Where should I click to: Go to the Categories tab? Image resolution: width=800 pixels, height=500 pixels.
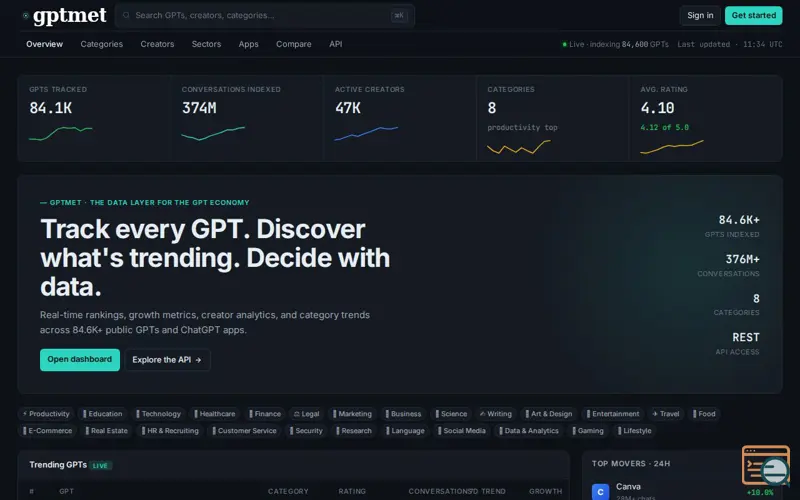point(102,44)
